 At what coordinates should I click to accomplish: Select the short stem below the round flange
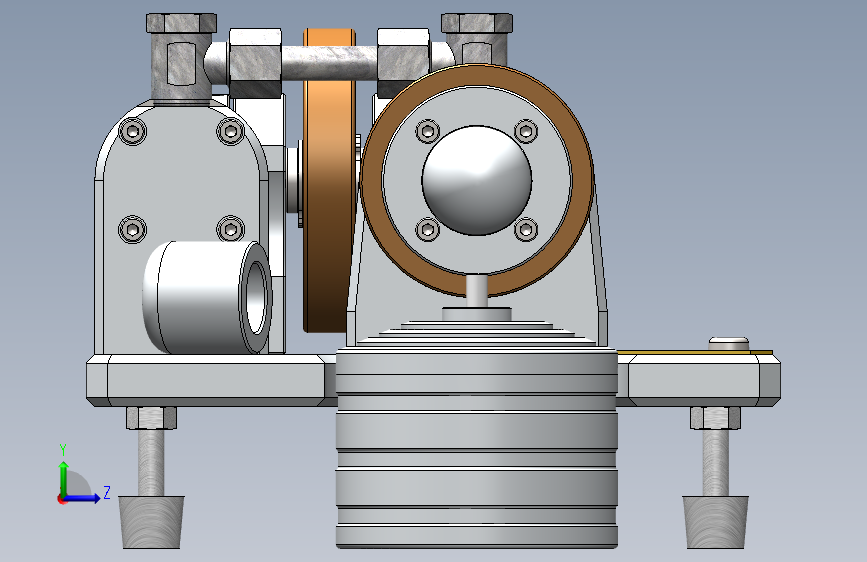[x=477, y=291]
